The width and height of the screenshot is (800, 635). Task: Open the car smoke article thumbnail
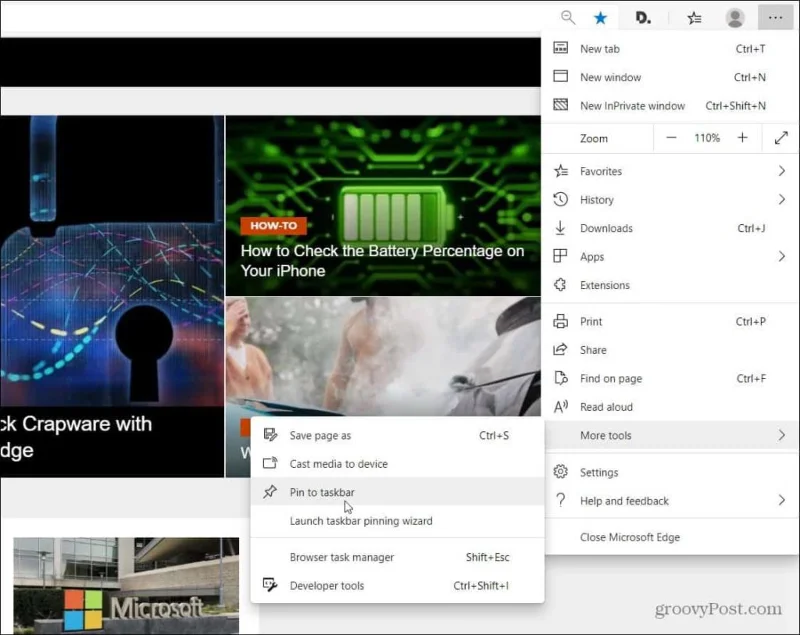tap(383, 357)
